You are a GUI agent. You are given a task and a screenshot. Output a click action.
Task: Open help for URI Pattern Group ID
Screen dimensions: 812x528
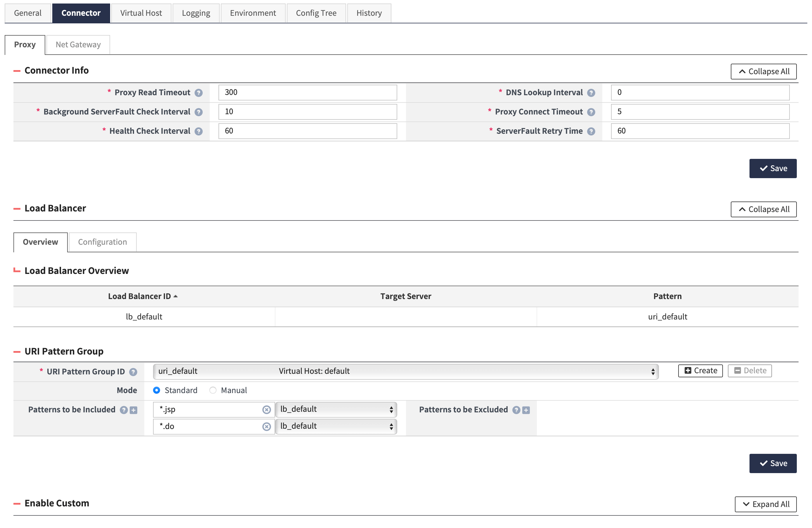(x=133, y=371)
